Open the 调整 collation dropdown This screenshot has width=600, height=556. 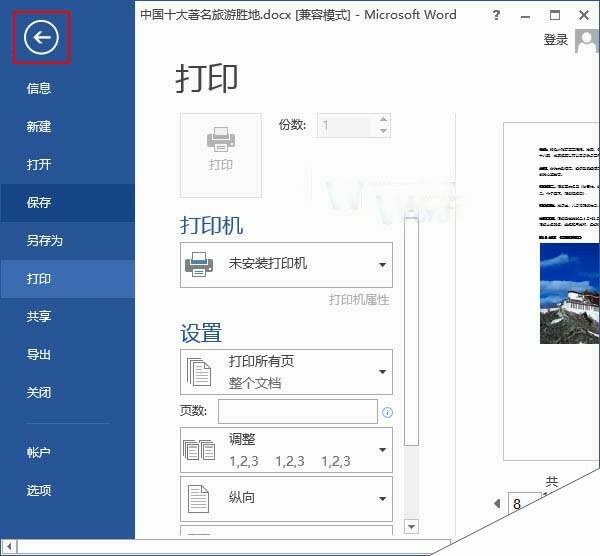pos(286,450)
